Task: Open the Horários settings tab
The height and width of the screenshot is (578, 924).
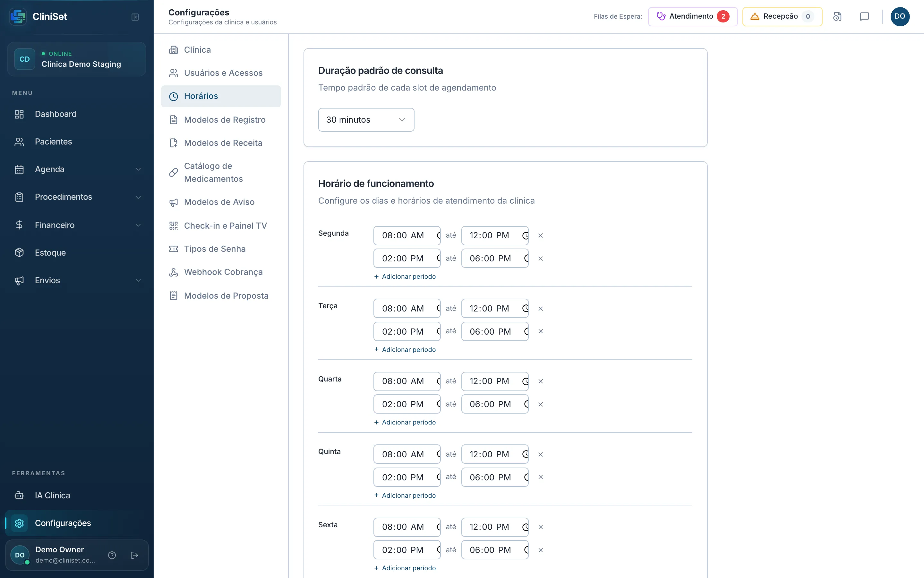Action: point(221,96)
